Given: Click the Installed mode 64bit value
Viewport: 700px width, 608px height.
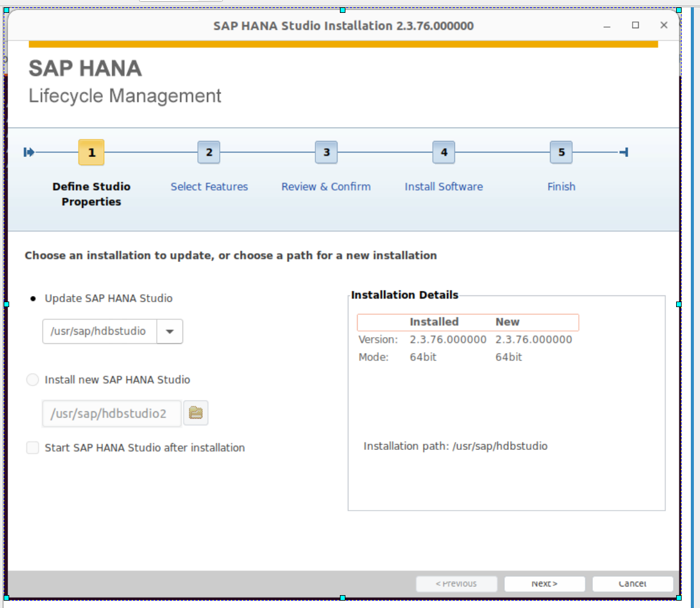Looking at the screenshot, I should pos(423,357).
